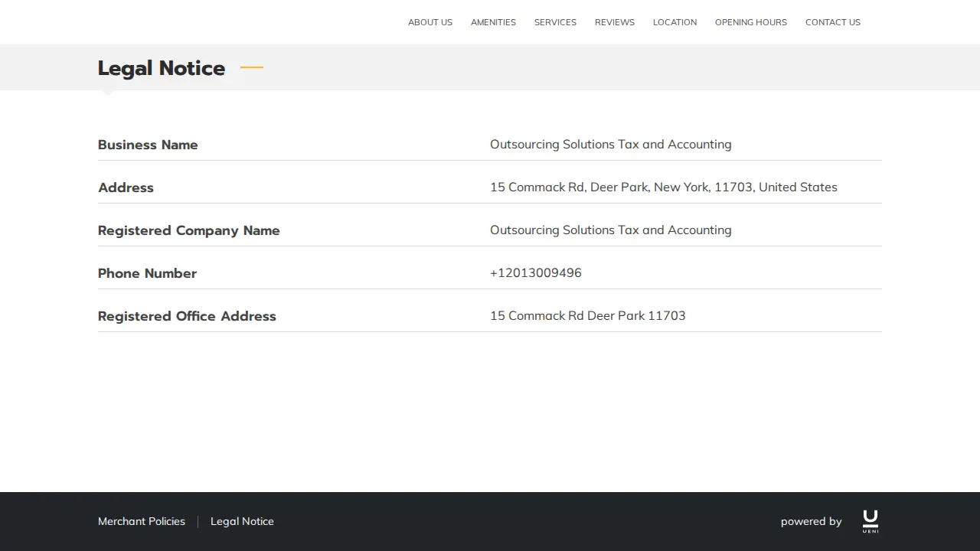Open the Merchant Policies footer link

coord(142,521)
